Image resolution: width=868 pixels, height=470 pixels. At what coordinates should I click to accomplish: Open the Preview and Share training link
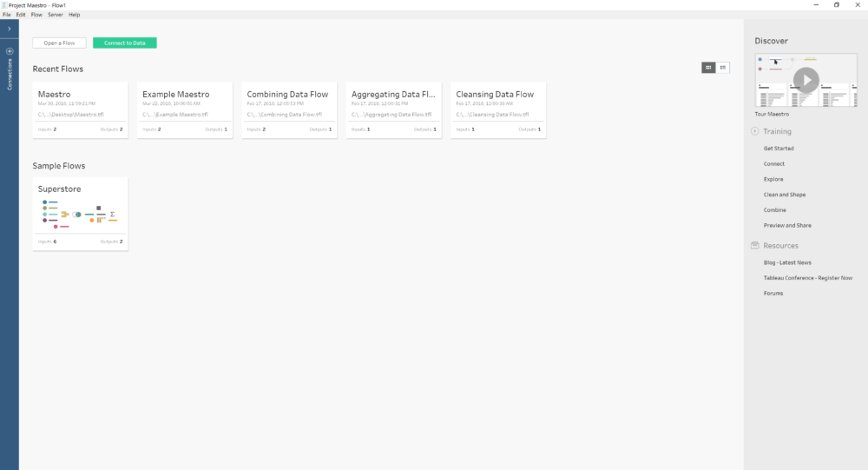(x=787, y=226)
